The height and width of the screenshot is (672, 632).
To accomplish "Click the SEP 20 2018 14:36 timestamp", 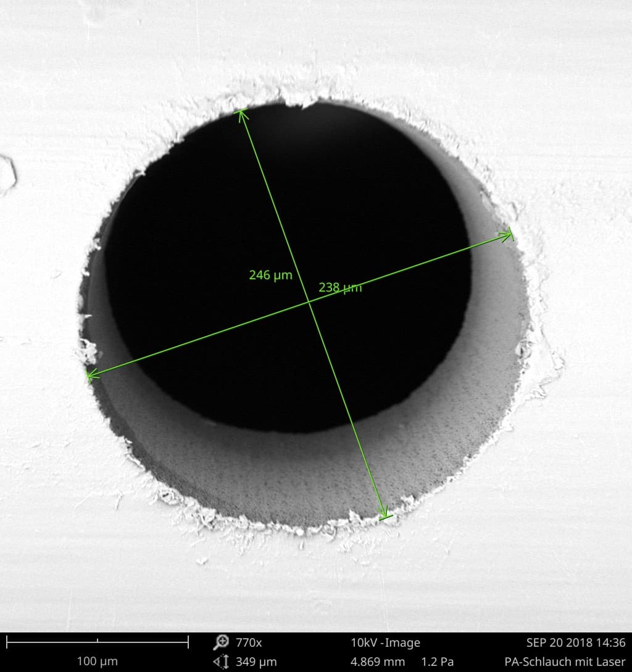I will point(575,642).
